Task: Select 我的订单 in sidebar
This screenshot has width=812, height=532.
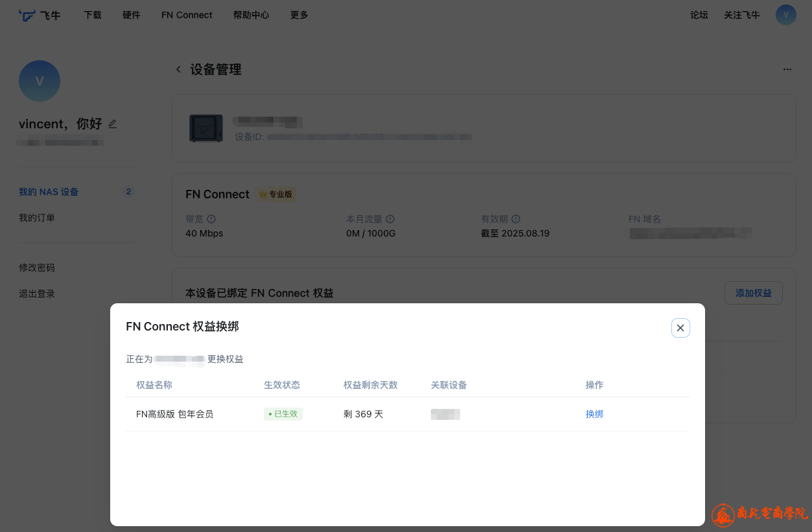Action: 37,218
